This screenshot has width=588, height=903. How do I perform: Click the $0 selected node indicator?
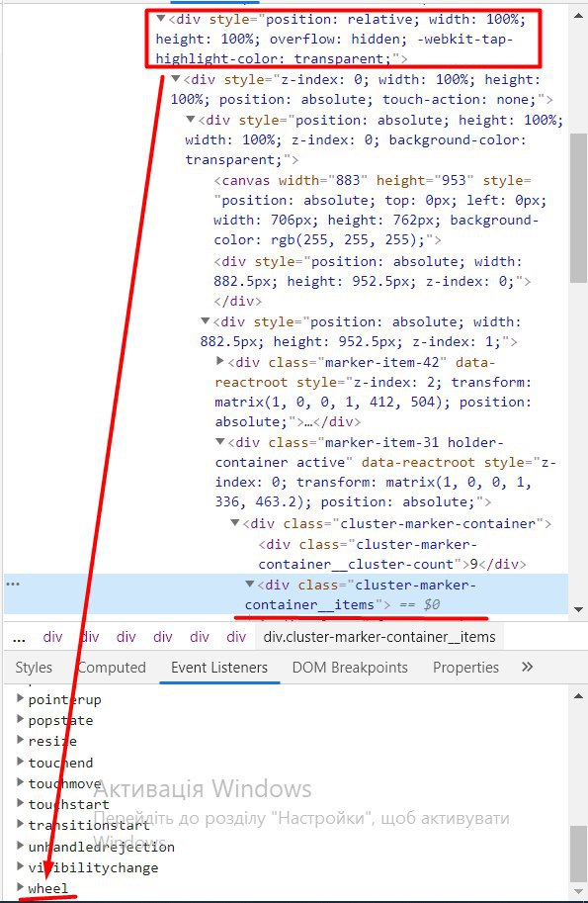tap(432, 604)
